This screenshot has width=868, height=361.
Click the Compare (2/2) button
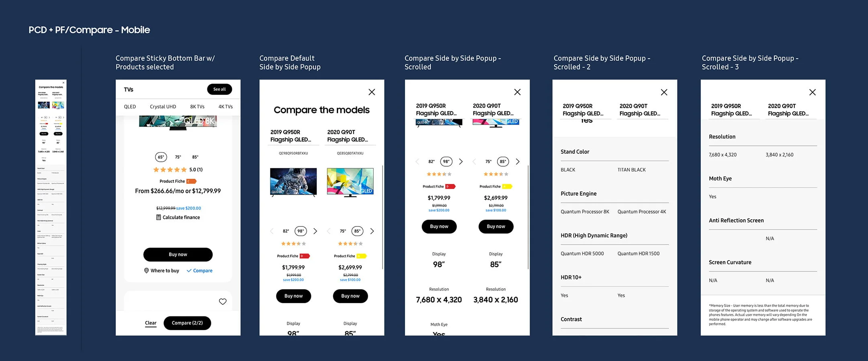pyautogui.click(x=187, y=323)
